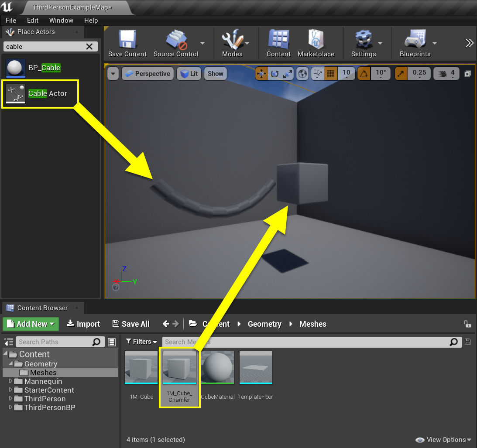Viewport: 477px width, 448px height.
Task: Open the Perspective view mode dropdown
Action: click(148, 74)
